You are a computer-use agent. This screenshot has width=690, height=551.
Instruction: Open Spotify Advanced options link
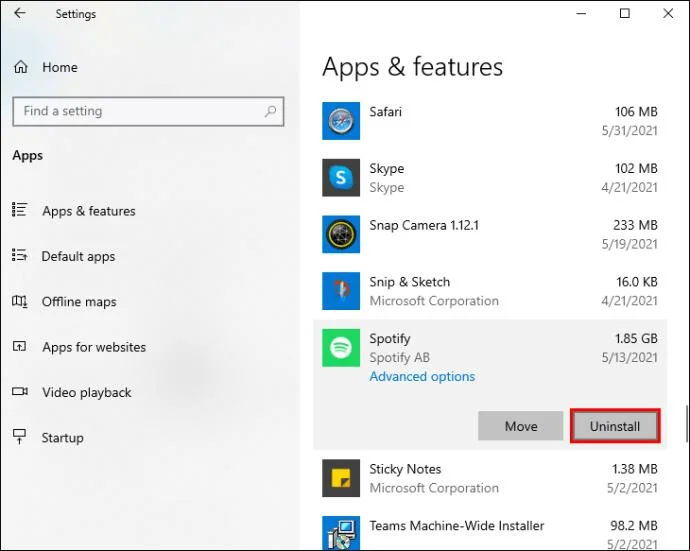pyautogui.click(x=422, y=377)
